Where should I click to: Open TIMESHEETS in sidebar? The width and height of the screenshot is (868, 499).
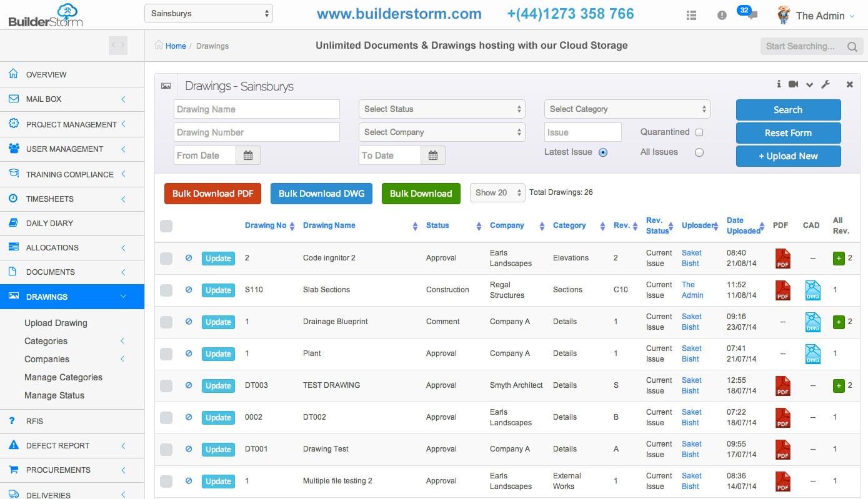pyautogui.click(x=72, y=199)
